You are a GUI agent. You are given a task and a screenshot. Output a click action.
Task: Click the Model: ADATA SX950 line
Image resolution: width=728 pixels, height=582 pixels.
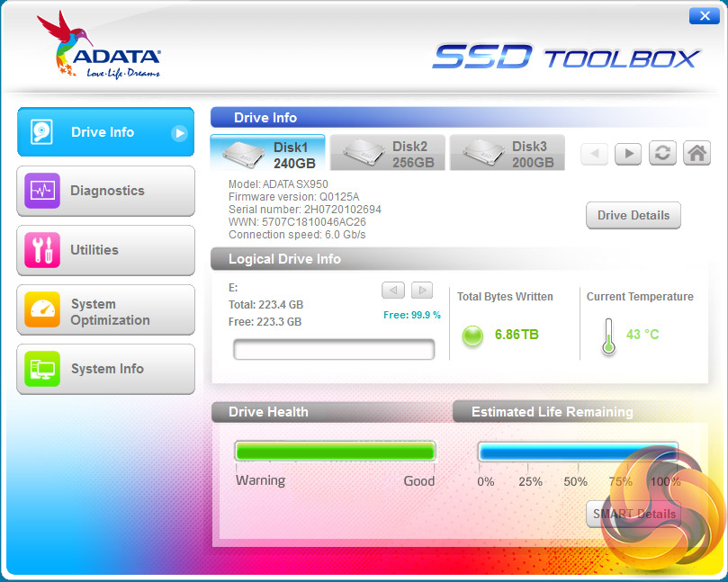coord(278,184)
